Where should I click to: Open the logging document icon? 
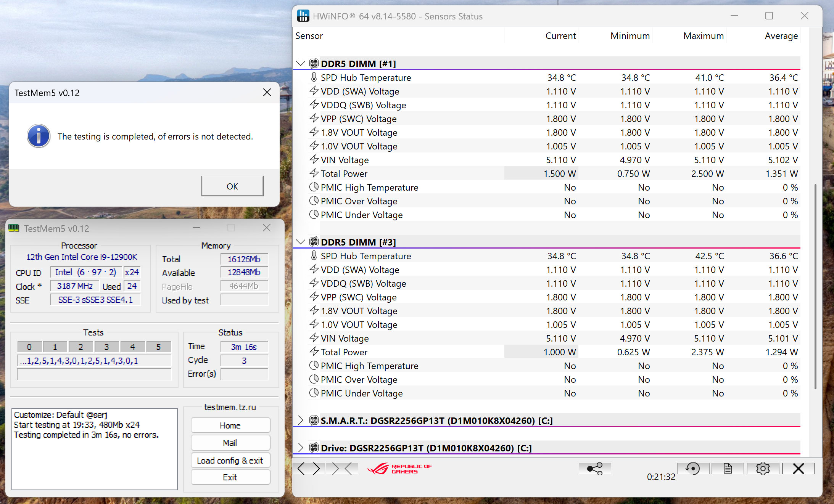[727, 468]
